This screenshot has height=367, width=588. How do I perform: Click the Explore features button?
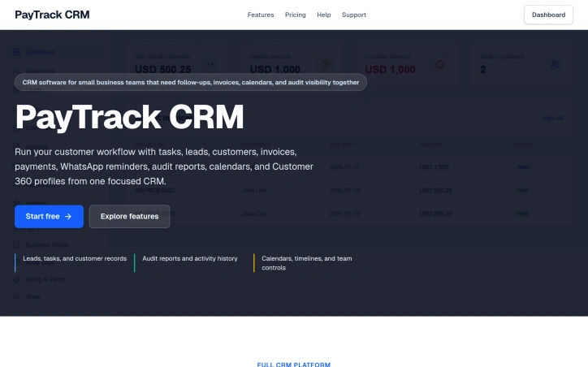point(129,216)
